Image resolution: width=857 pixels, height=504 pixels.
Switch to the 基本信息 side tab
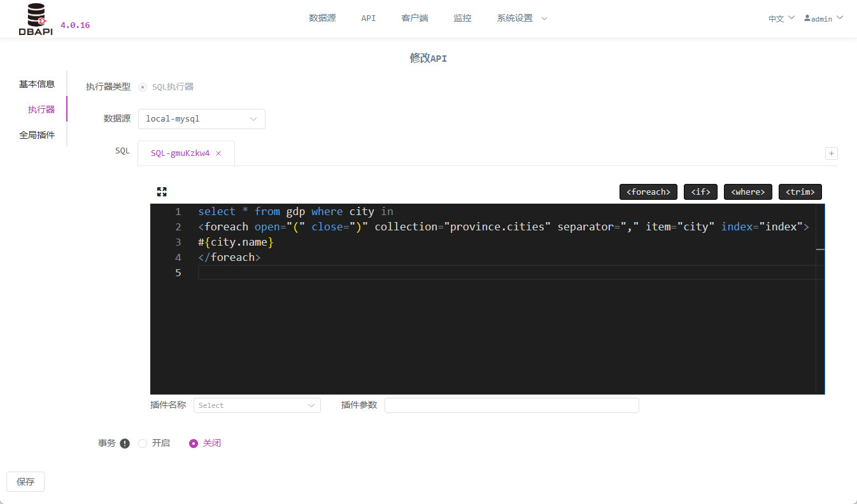tap(37, 84)
